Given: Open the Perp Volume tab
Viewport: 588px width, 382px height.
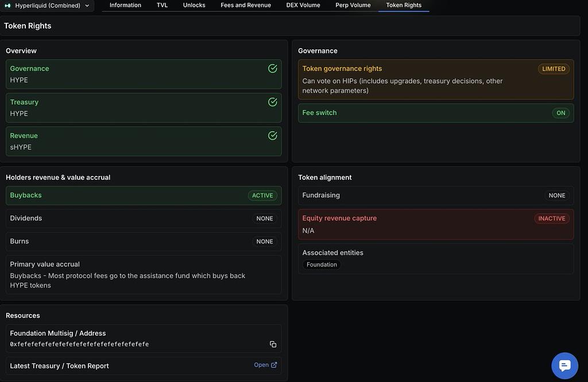Looking at the screenshot, I should [x=353, y=5].
